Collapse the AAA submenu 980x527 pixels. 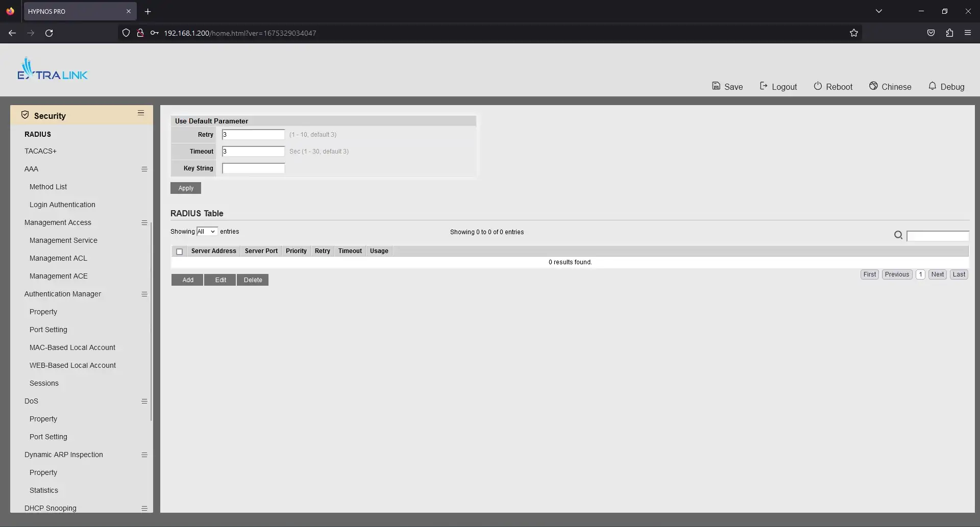(144, 169)
